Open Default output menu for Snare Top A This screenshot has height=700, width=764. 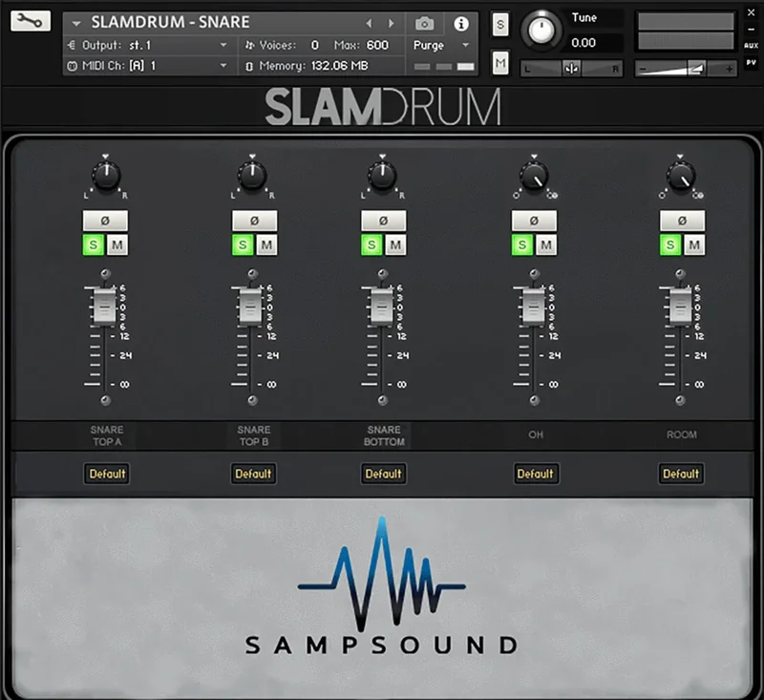[x=107, y=474]
